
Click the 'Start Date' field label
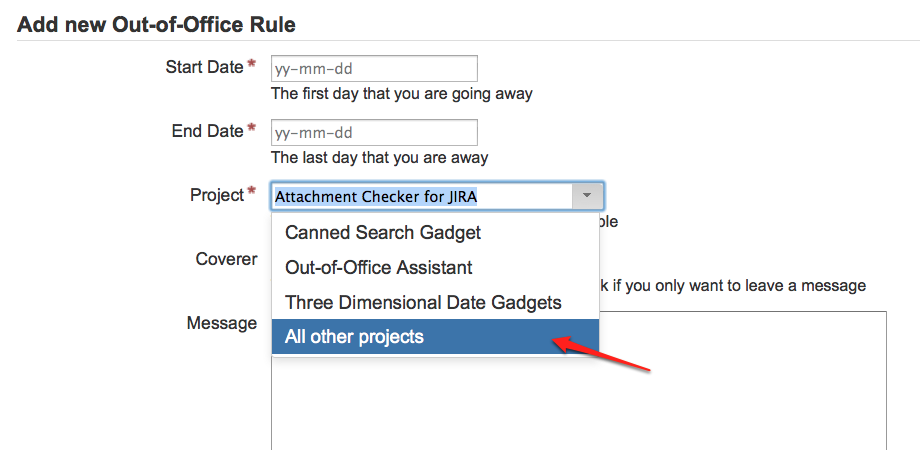coord(204,67)
